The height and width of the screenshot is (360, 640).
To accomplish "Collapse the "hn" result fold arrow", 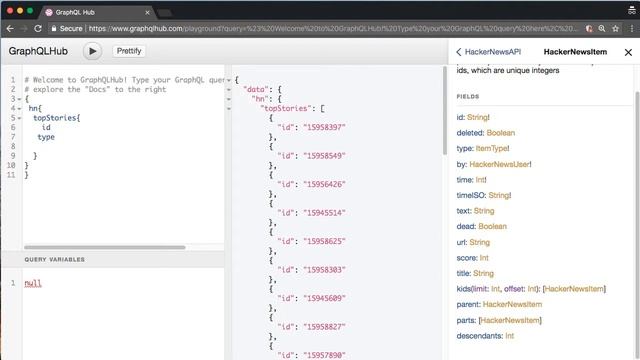I will coord(229,99).
